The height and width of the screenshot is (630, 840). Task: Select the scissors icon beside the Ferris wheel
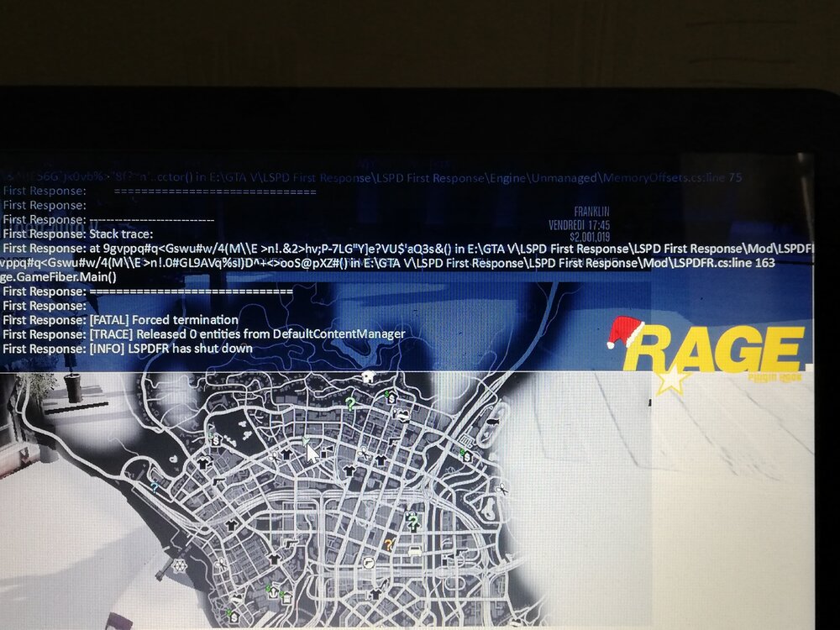pyautogui.click(x=220, y=564)
